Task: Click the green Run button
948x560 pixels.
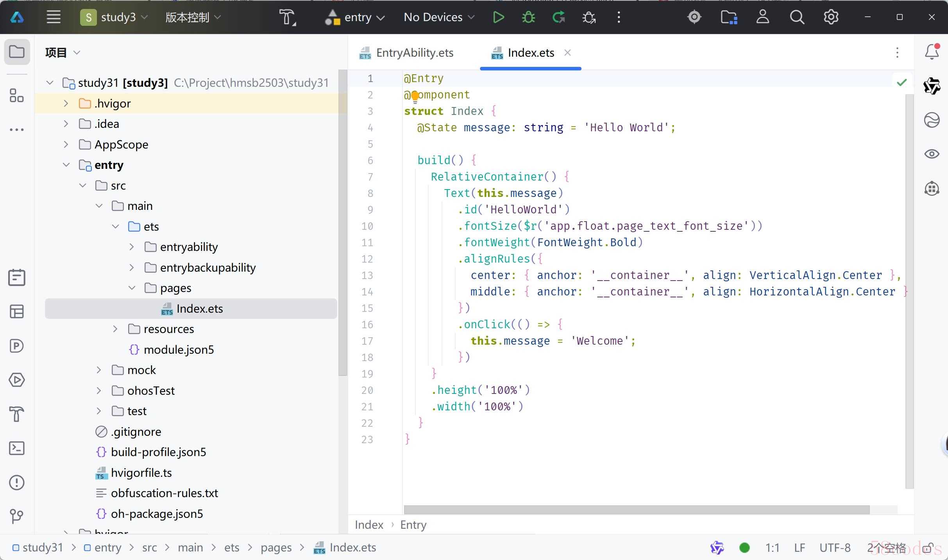Action: click(x=498, y=17)
